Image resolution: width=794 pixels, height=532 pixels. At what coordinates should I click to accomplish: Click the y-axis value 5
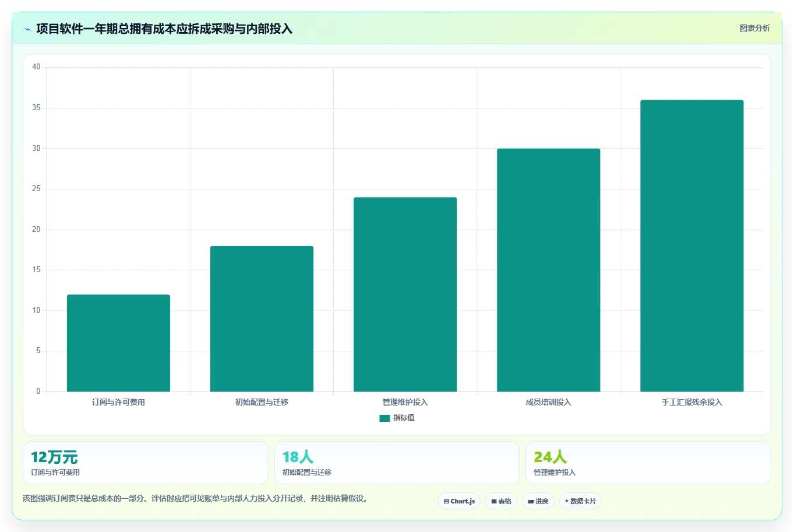(x=38, y=351)
